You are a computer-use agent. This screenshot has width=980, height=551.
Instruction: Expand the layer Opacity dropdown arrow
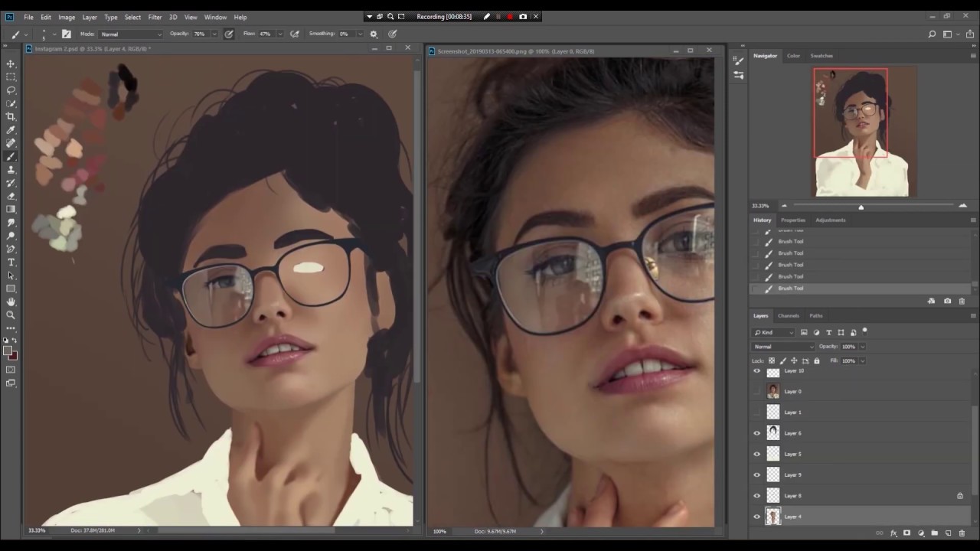coord(862,347)
